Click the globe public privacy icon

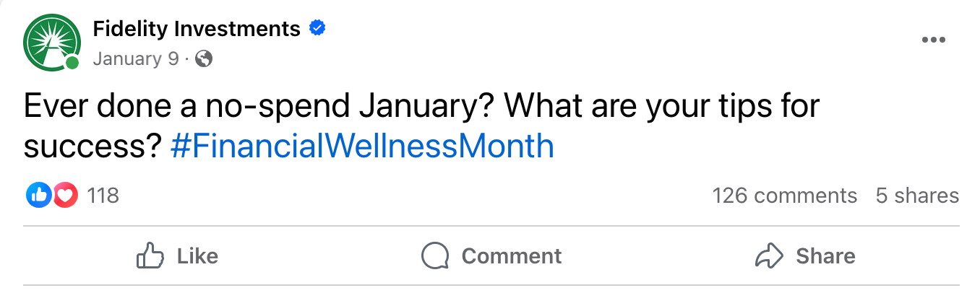(x=205, y=59)
